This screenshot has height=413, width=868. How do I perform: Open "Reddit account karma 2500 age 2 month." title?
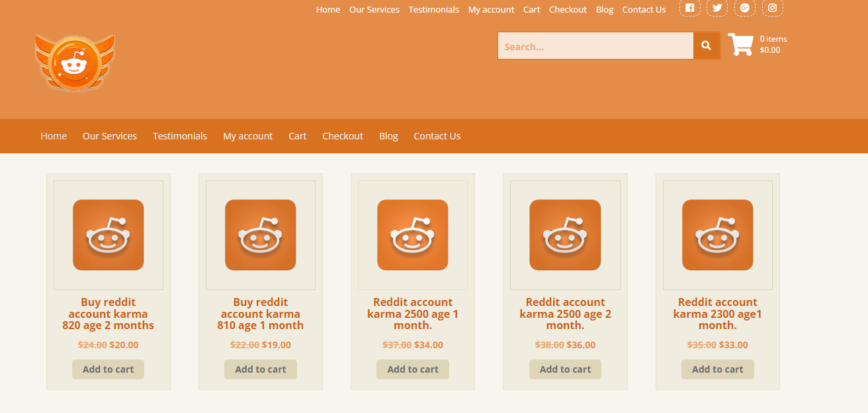(x=566, y=314)
